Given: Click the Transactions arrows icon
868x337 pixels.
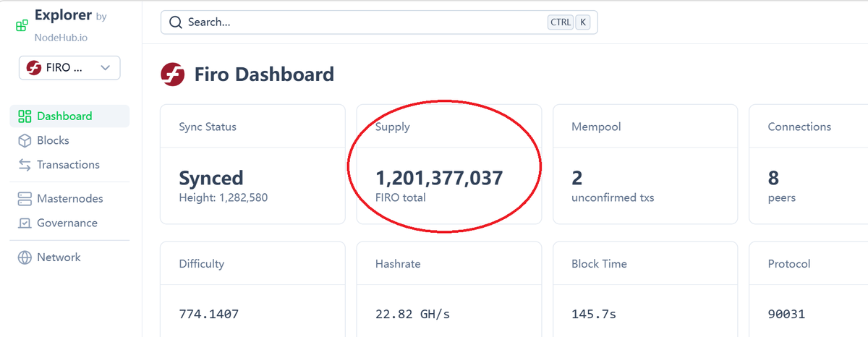Looking at the screenshot, I should tap(25, 165).
